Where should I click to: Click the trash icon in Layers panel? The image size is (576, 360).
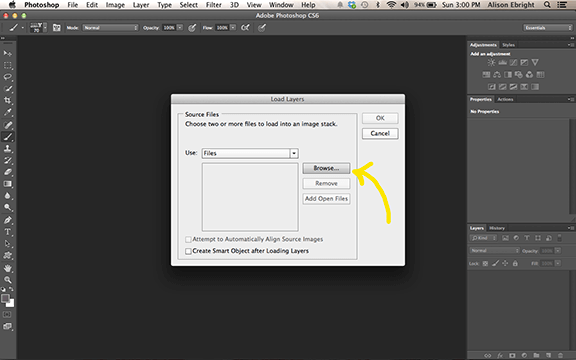560,356
